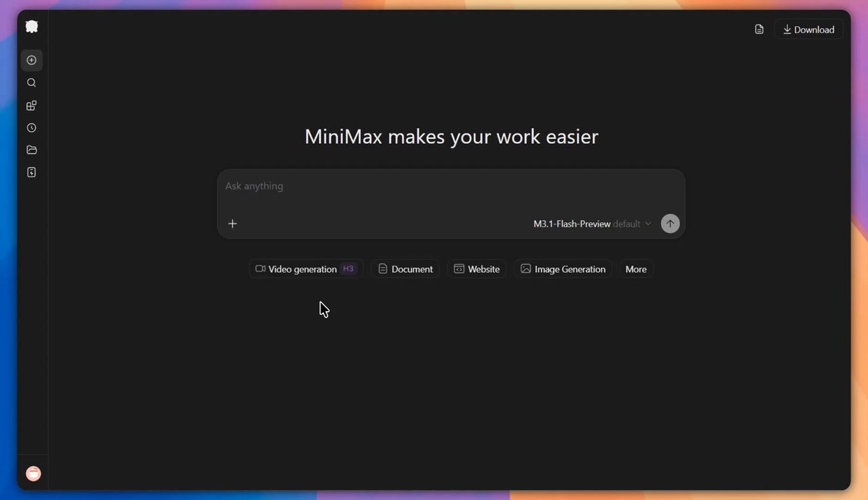The image size is (868, 500).
Task: Select the Video generation chip
Action: 306,269
